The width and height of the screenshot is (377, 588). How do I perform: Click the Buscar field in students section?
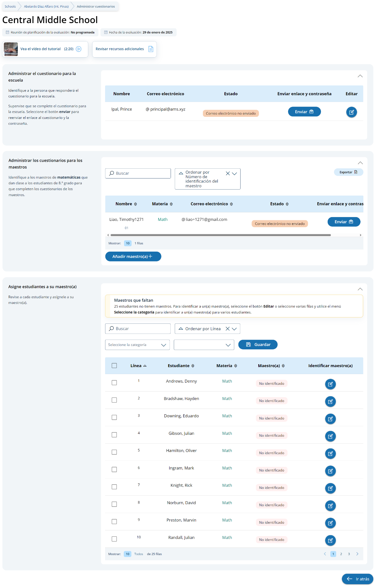click(x=138, y=329)
